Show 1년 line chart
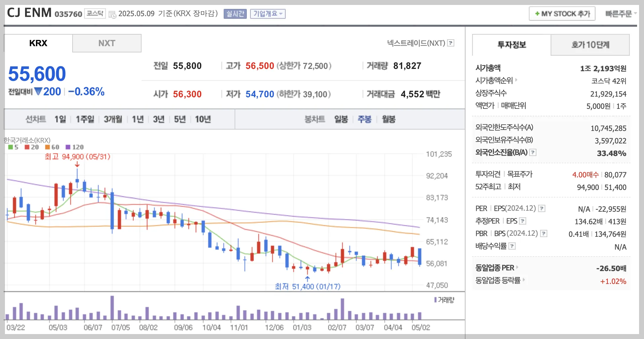This screenshot has width=644, height=339. coord(138,119)
